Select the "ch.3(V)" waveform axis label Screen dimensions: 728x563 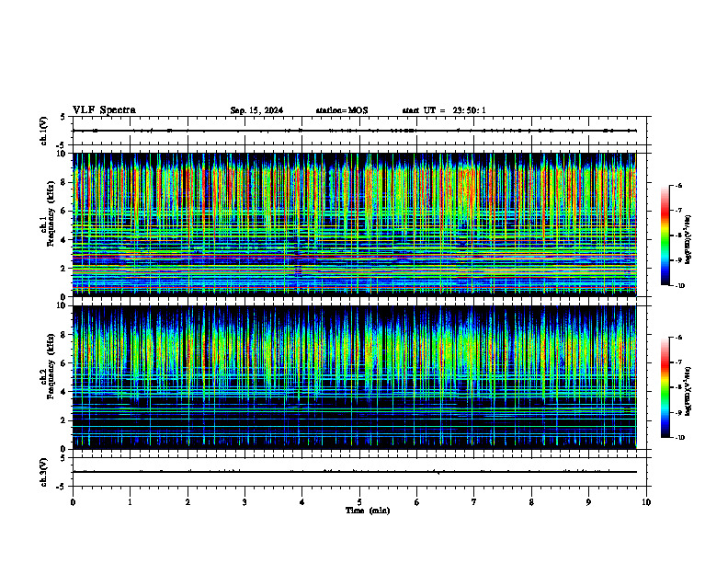(x=44, y=472)
